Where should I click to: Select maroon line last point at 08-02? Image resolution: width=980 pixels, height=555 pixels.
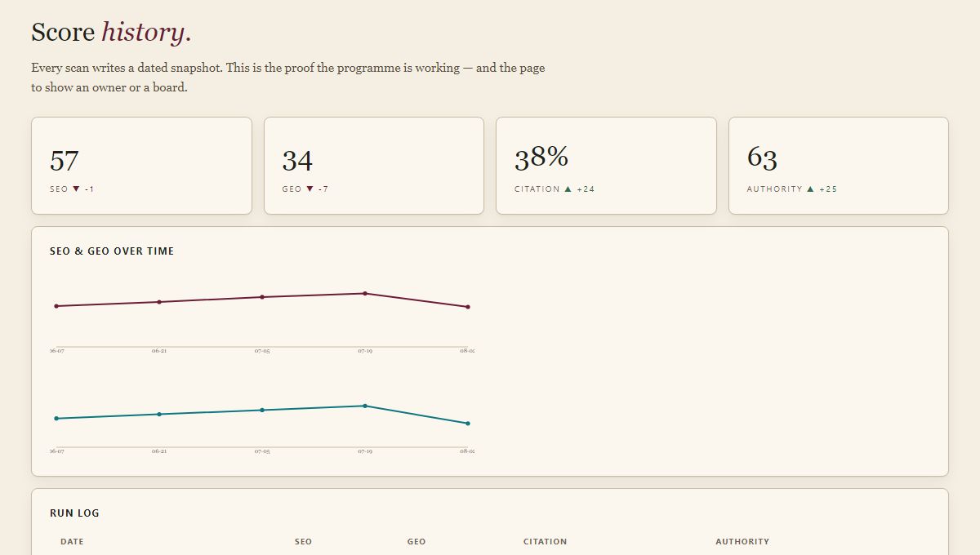(x=468, y=307)
